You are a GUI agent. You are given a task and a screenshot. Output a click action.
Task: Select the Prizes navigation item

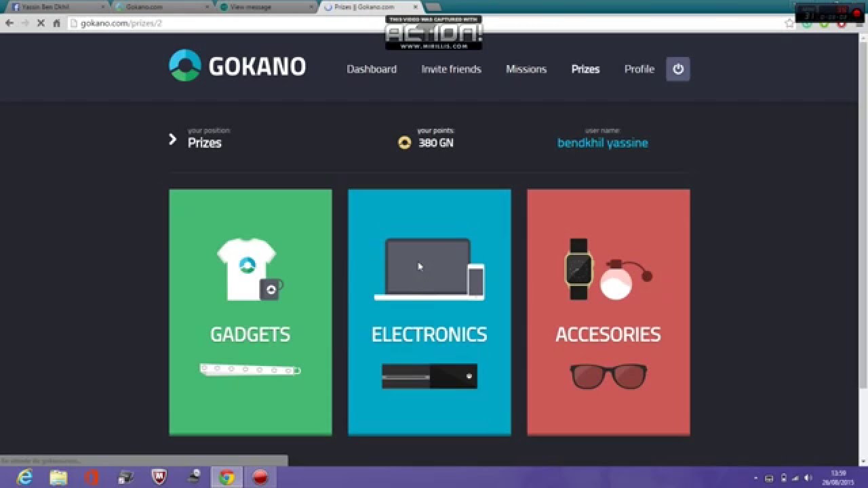(x=585, y=69)
